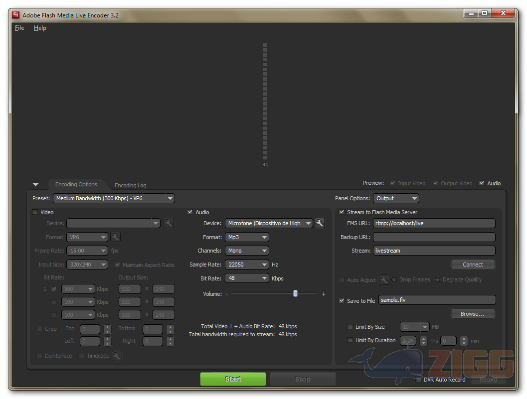Click the Record button
This screenshot has width=527, height=399.
point(488,380)
